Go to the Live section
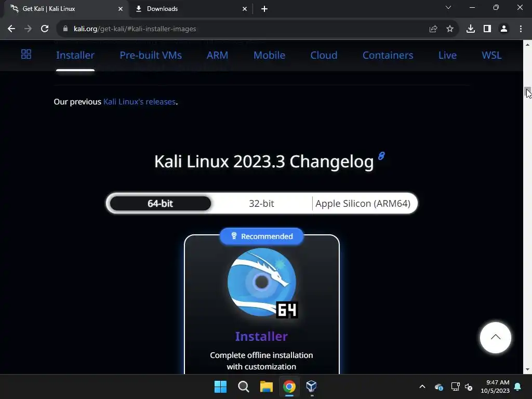The width and height of the screenshot is (532, 399). (x=447, y=55)
